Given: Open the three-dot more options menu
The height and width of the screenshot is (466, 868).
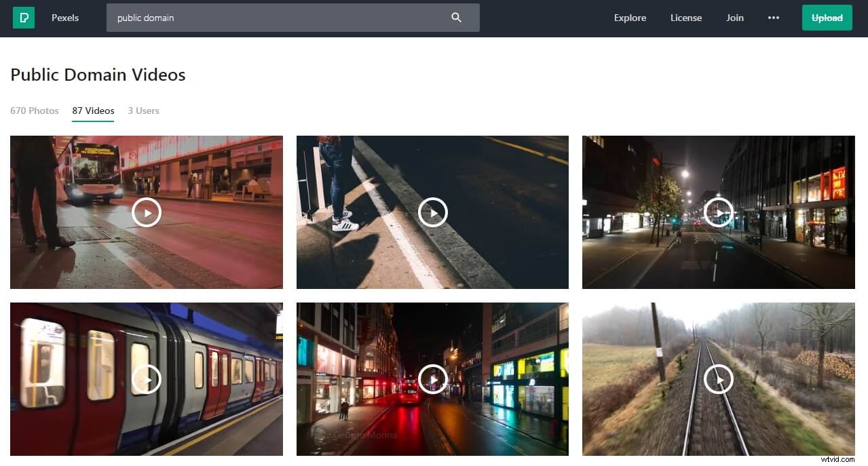Looking at the screenshot, I should tap(773, 18).
